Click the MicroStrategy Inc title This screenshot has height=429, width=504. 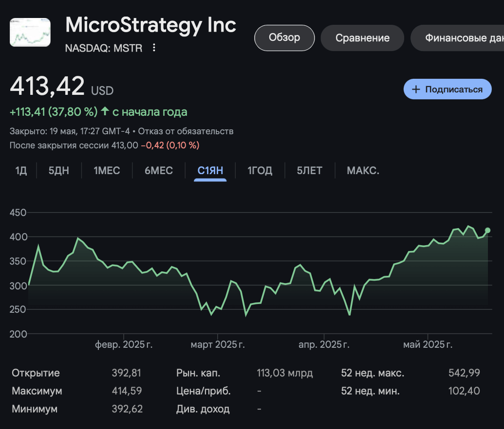pyautogui.click(x=150, y=25)
